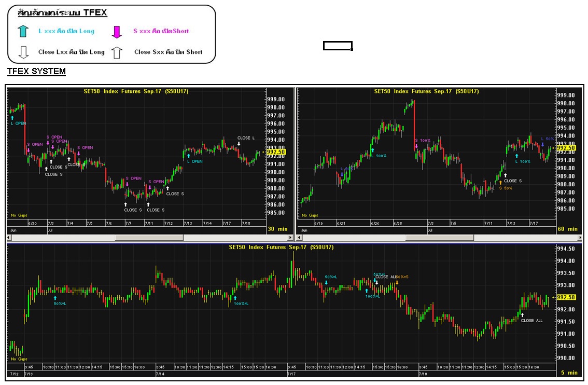Click the 'สัญลักษณ์ระบบ TFEX' legend title
This screenshot has width=588, height=385.
62,13
